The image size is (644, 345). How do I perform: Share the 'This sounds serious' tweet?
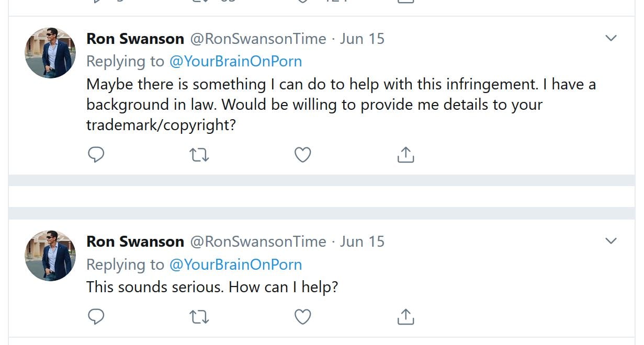[405, 316]
